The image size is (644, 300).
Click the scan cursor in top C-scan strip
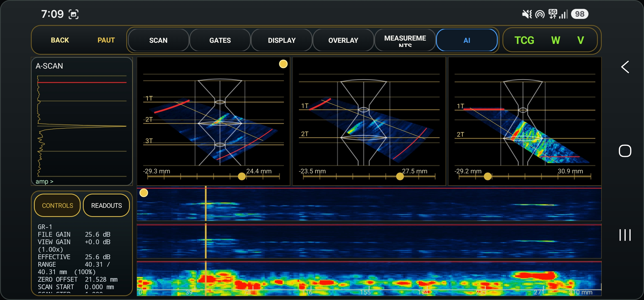click(x=206, y=204)
